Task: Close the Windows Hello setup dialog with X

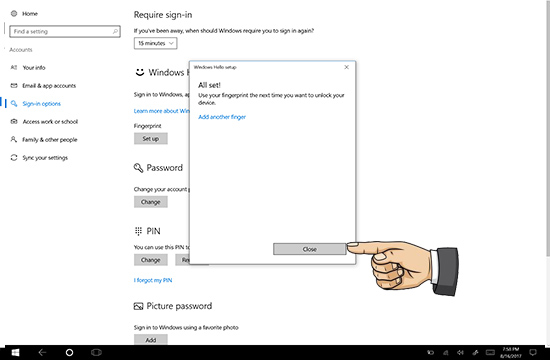Action: coord(347,67)
